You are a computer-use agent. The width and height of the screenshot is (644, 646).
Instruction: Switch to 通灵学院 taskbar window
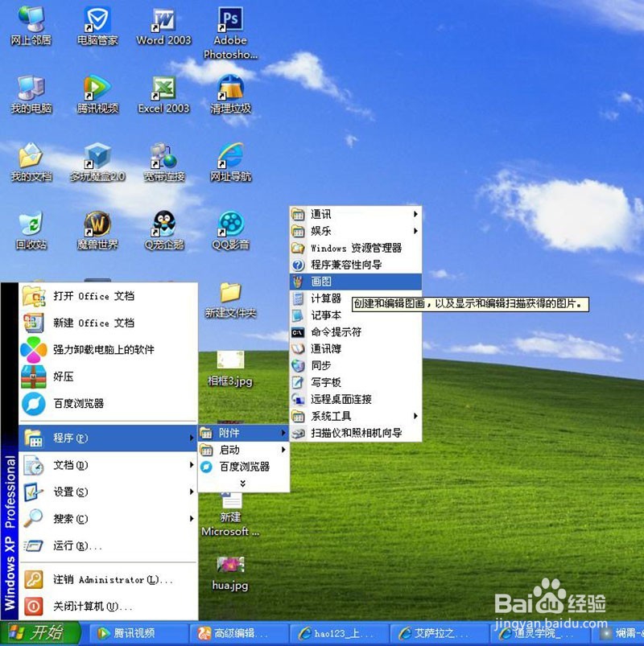(540, 633)
